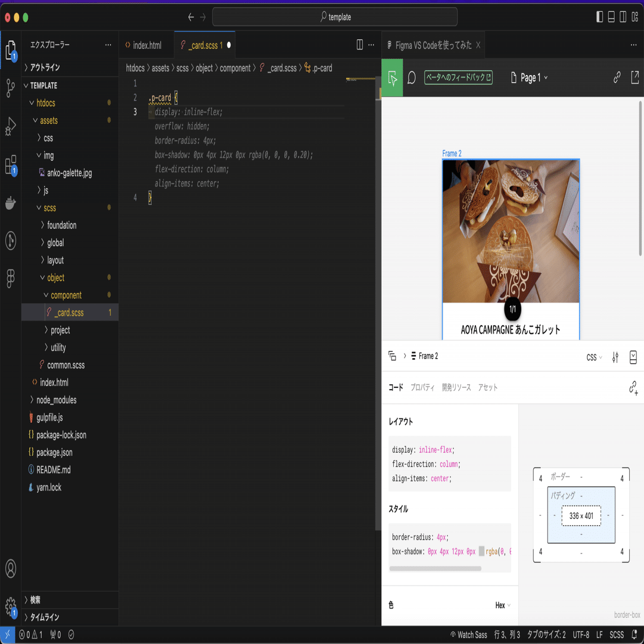Image resolution: width=644 pixels, height=644 pixels.
Task: Click Watch Sass in the status bar
Action: point(469,635)
